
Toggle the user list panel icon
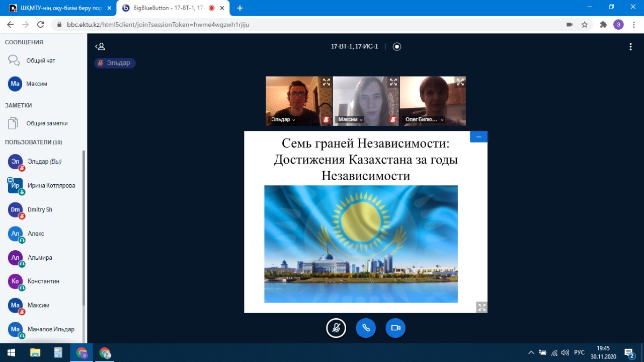click(x=100, y=47)
